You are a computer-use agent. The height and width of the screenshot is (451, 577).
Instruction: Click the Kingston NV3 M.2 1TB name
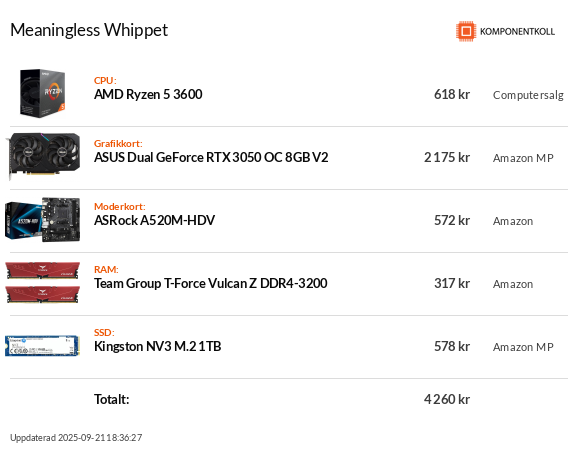pyautogui.click(x=157, y=347)
